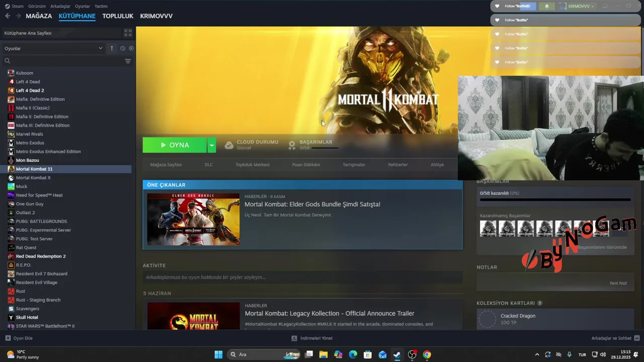Open Microsoft Edge from the taskbar
This screenshot has height=362, width=644.
[x=353, y=354]
